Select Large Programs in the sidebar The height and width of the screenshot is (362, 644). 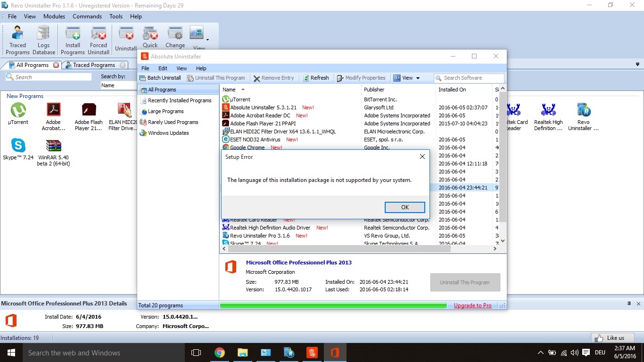pos(165,111)
